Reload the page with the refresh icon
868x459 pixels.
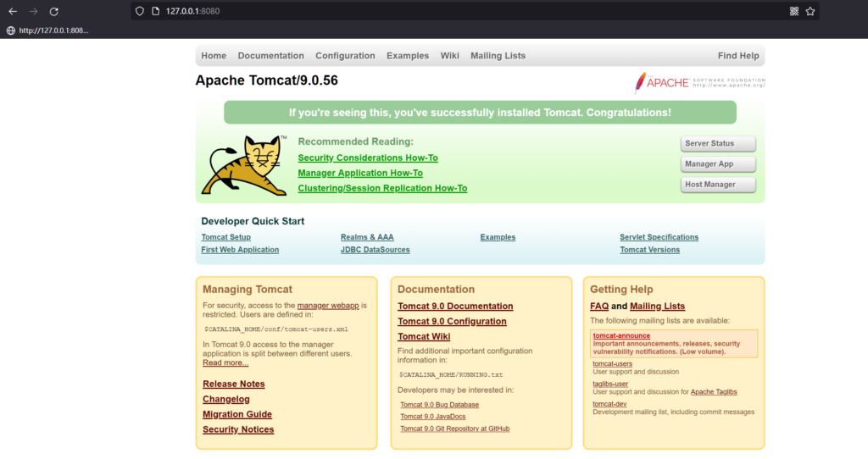[x=53, y=11]
